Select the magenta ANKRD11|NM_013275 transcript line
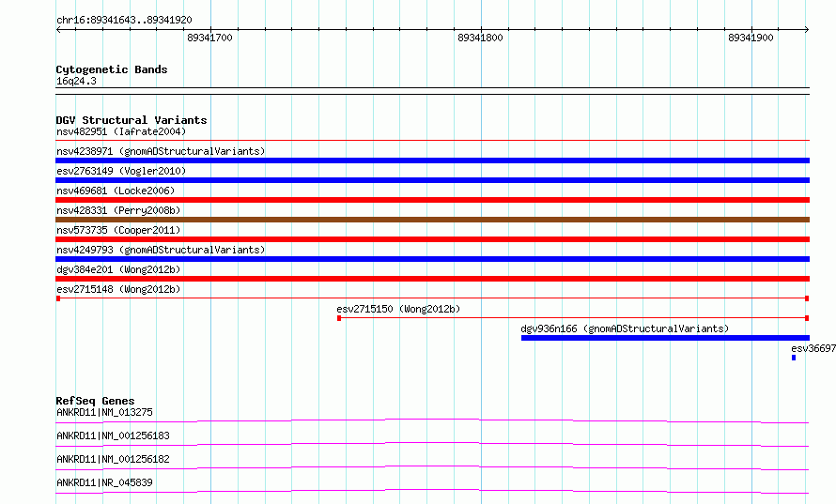The height and width of the screenshot is (504, 836). pyautogui.click(x=432, y=420)
